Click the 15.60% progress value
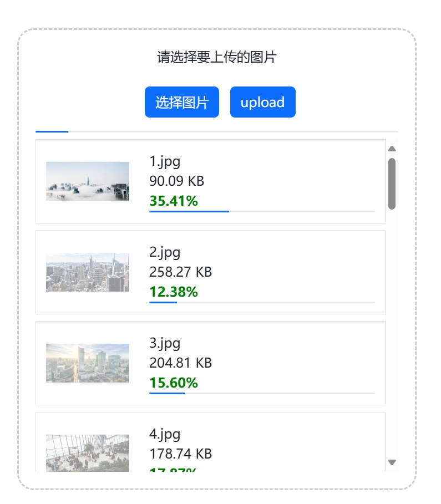The height and width of the screenshot is (504, 441). (174, 383)
